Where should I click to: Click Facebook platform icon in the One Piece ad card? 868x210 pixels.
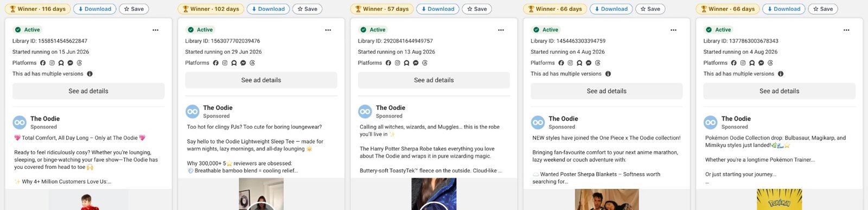click(561, 63)
